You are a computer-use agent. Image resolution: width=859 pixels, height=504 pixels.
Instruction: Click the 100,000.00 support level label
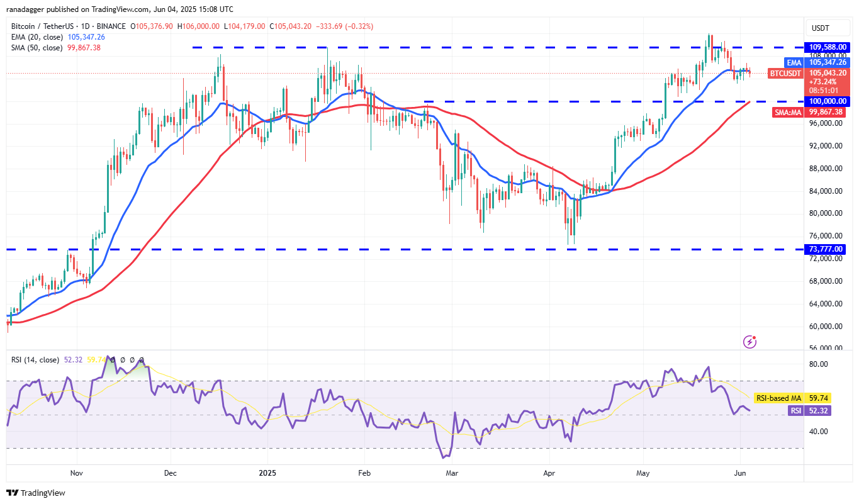(828, 101)
